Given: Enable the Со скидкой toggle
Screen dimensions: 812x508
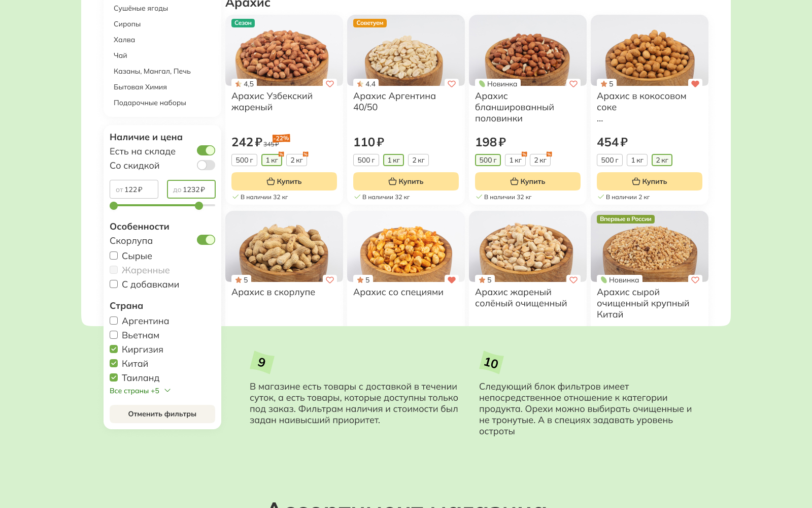Looking at the screenshot, I should click(x=206, y=165).
